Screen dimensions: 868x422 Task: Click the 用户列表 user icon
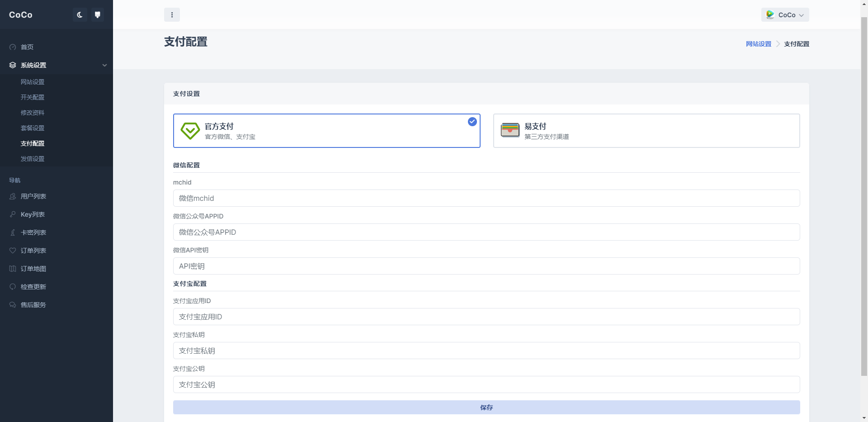point(13,196)
